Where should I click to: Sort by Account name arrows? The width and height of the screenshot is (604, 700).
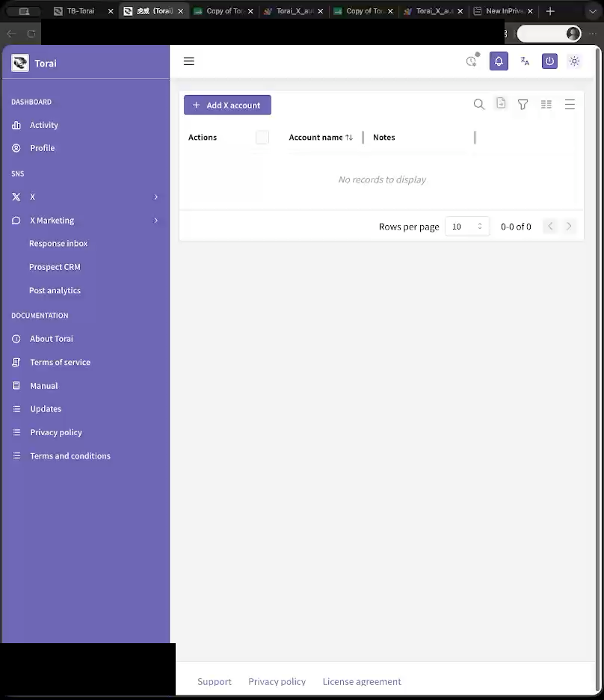pos(349,138)
